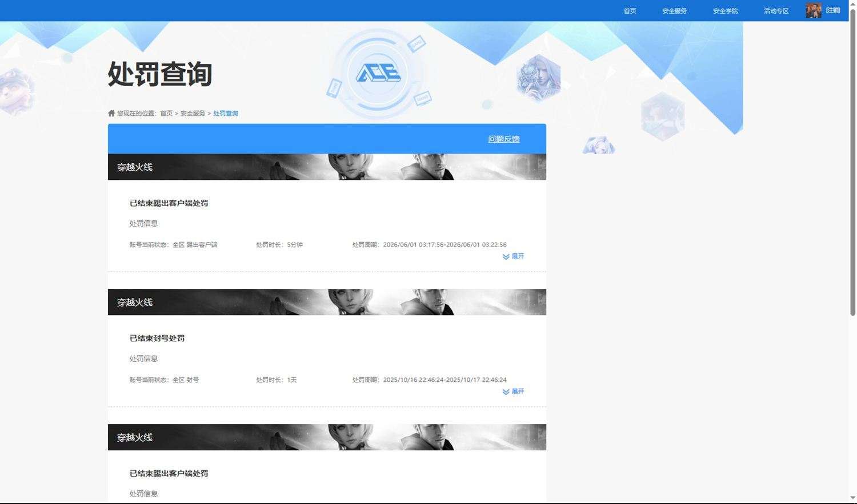857x504 pixels.
Task: Open 安全学院 in top navigation
Action: 725,11
